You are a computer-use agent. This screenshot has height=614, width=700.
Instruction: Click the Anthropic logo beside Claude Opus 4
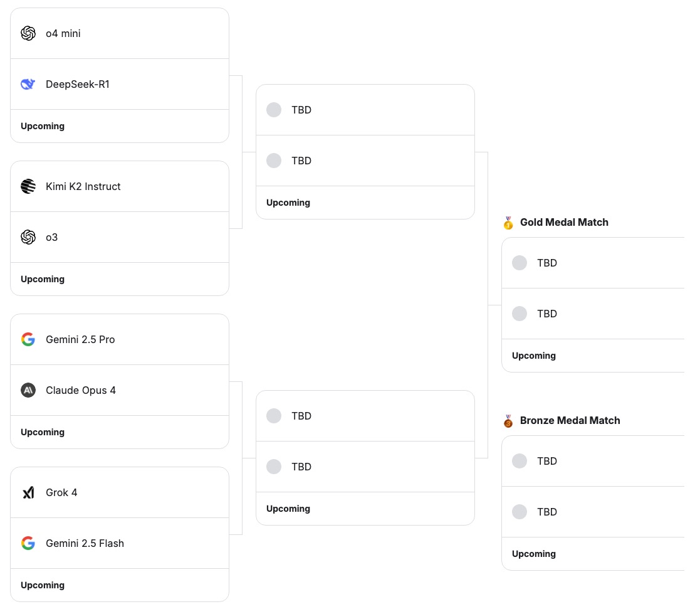coord(28,390)
